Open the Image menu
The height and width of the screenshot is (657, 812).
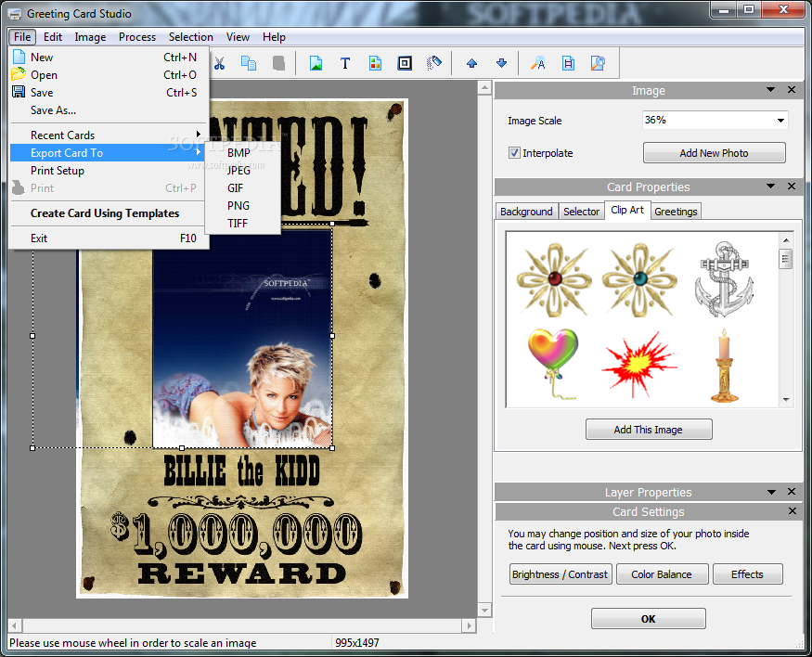(x=90, y=37)
